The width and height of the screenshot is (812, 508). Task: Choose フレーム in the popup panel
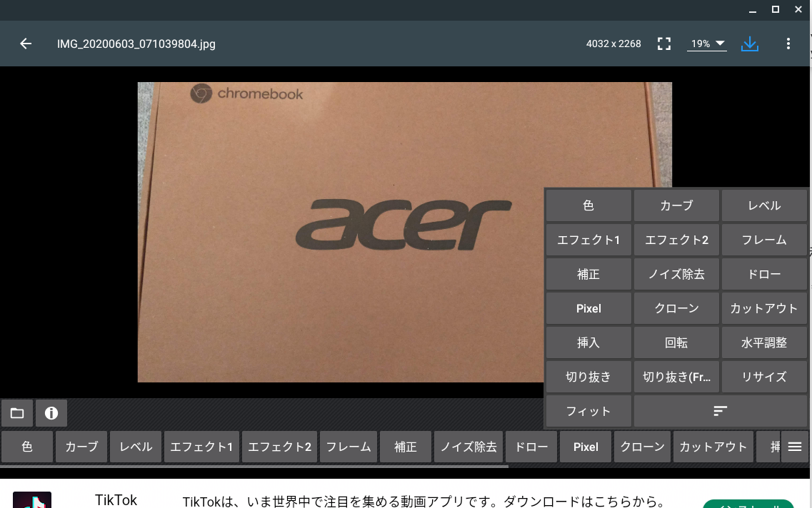tap(764, 240)
